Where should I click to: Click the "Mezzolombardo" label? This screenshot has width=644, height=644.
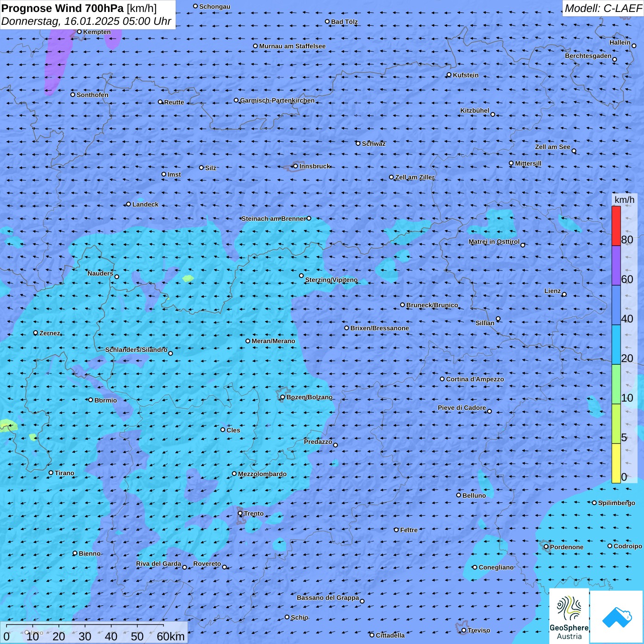click(262, 474)
